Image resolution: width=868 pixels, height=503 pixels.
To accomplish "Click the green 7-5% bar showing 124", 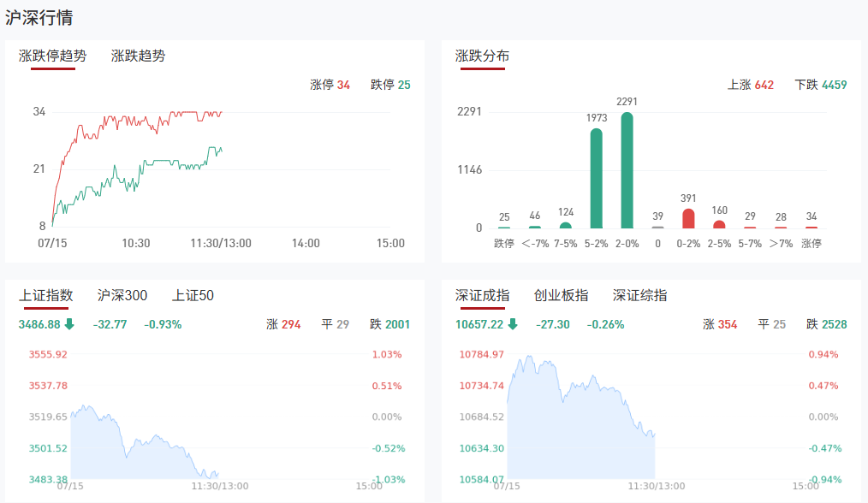I will (x=565, y=225).
